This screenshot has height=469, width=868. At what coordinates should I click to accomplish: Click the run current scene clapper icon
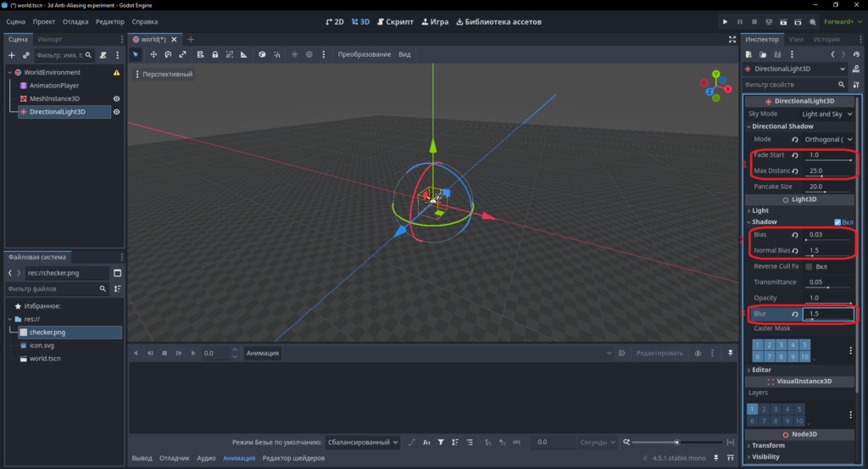pos(783,21)
